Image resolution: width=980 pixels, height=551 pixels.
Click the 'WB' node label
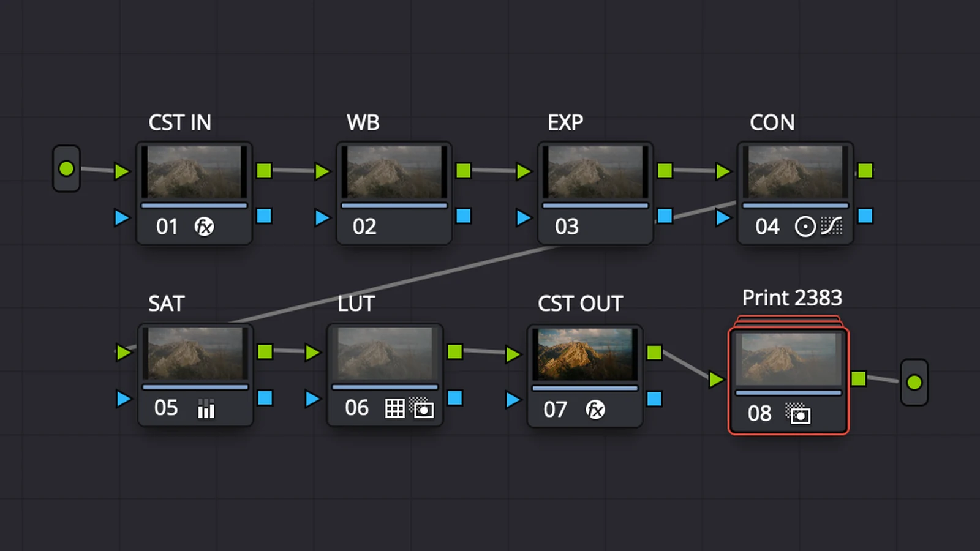pyautogui.click(x=363, y=122)
